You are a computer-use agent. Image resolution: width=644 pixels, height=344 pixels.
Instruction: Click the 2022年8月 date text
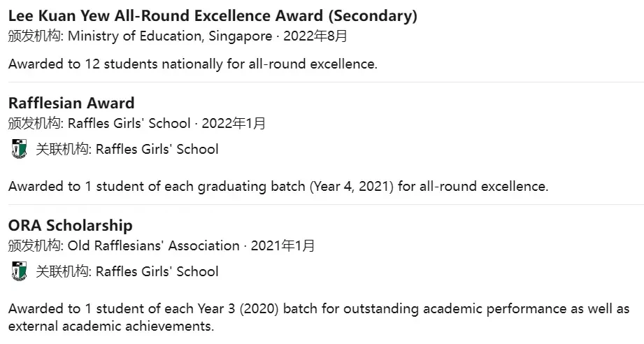coord(315,36)
